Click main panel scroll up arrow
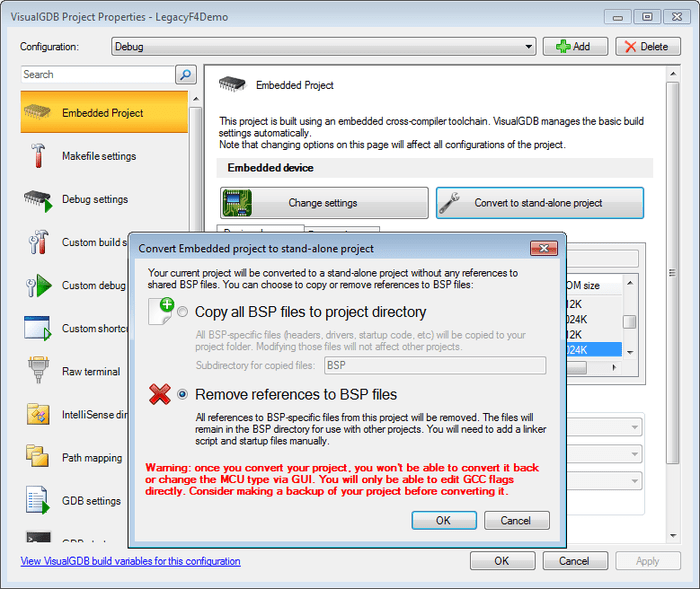 pos(673,73)
